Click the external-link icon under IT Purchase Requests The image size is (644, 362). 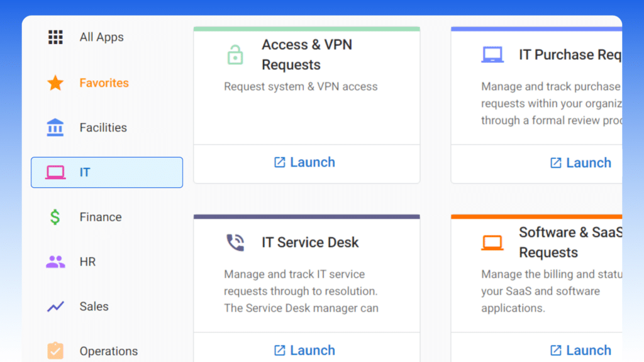556,163
